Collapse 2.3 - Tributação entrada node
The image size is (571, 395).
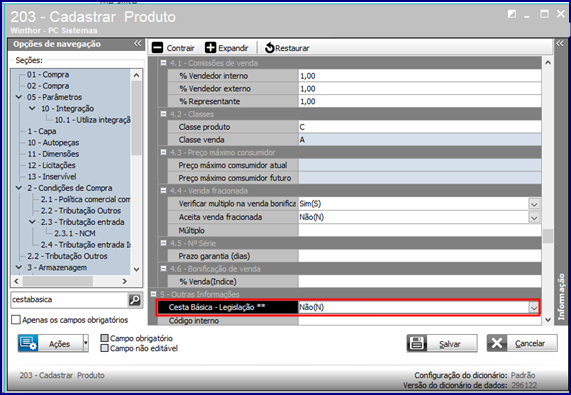tap(32, 222)
